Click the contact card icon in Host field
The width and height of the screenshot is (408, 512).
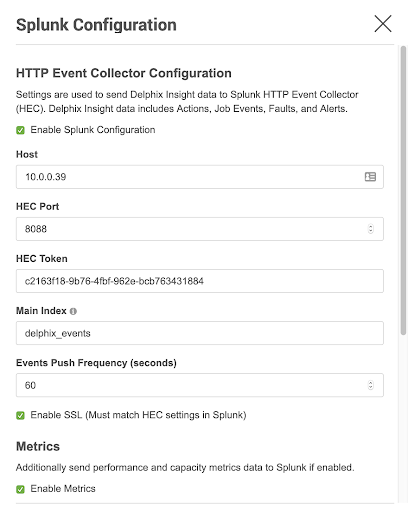pyautogui.click(x=370, y=177)
